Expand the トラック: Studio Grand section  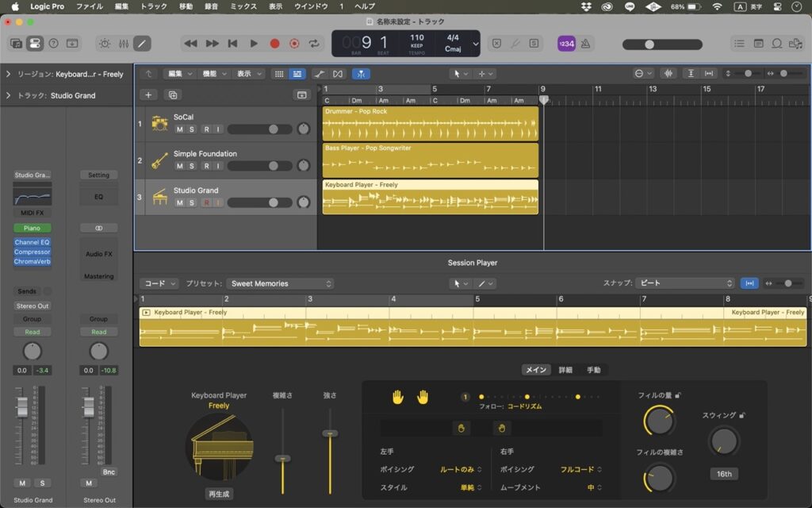click(x=8, y=95)
